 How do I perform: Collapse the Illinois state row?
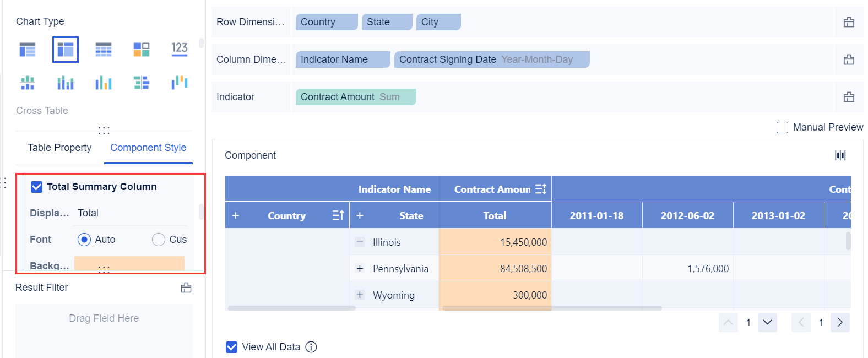pyautogui.click(x=360, y=242)
